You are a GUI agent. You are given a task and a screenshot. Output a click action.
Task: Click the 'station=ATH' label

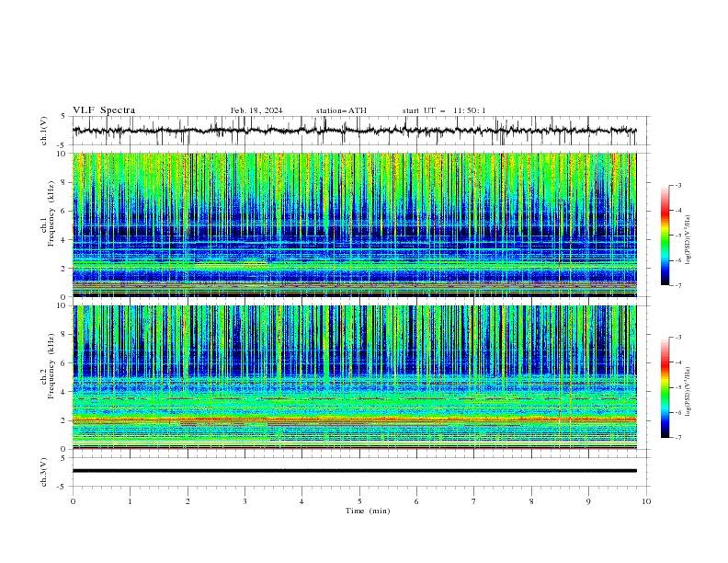[341, 110]
